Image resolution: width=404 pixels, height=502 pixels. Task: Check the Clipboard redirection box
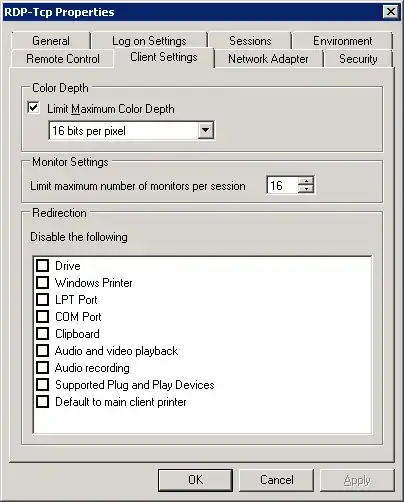point(42,334)
